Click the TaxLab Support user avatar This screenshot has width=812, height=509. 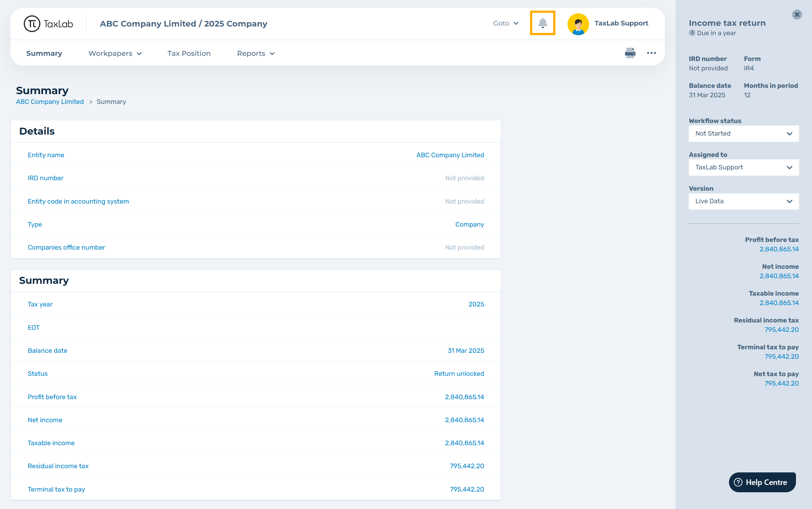(578, 24)
